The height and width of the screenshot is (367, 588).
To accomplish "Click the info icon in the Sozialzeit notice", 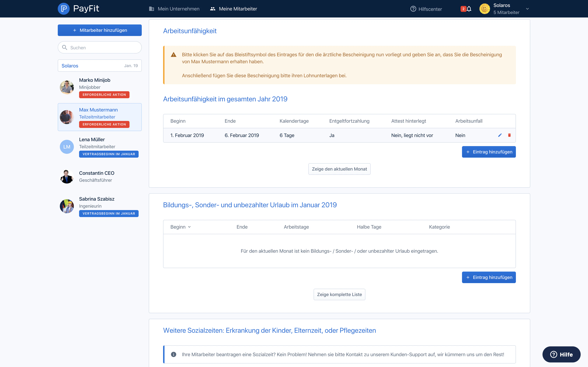I will 173,354.
